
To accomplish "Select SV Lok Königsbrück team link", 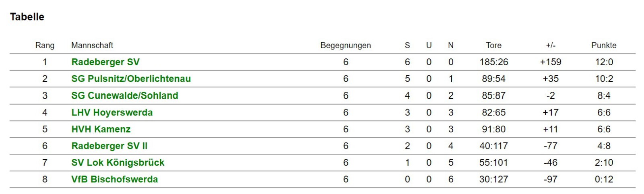I will [x=118, y=163].
